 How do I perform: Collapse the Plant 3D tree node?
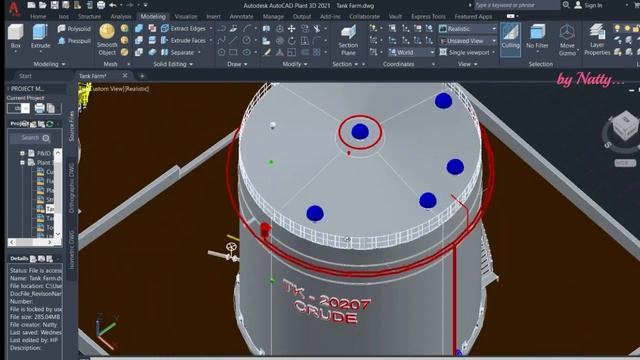click(22, 162)
